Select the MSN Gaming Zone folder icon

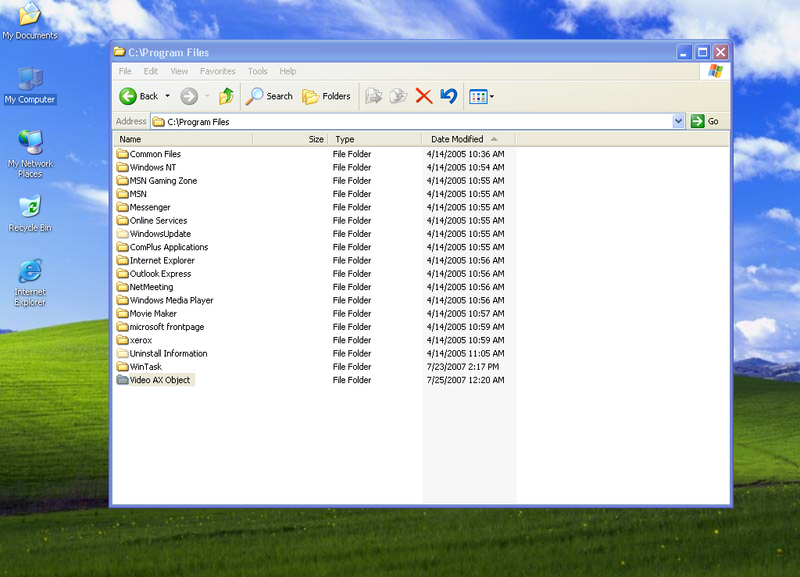[x=122, y=180]
